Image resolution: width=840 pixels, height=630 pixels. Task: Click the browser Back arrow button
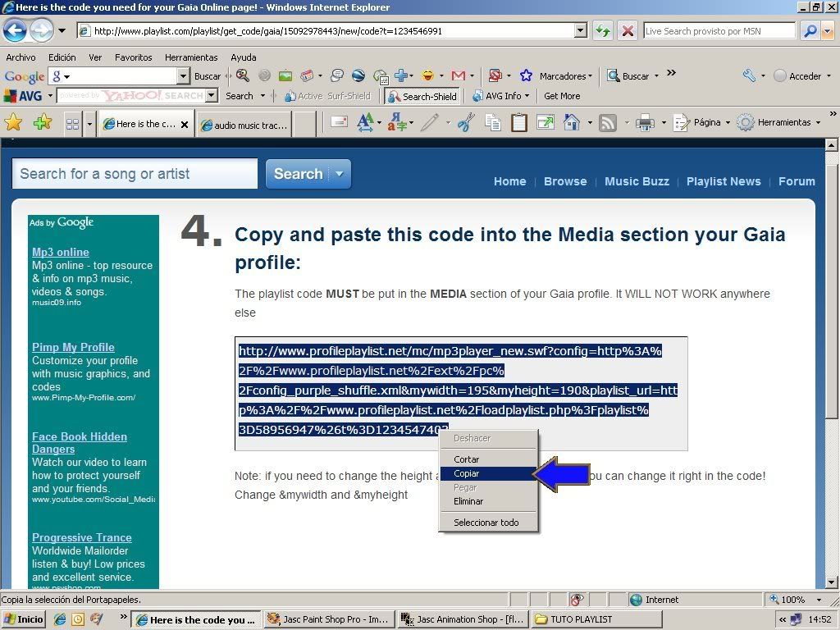pyautogui.click(x=15, y=30)
